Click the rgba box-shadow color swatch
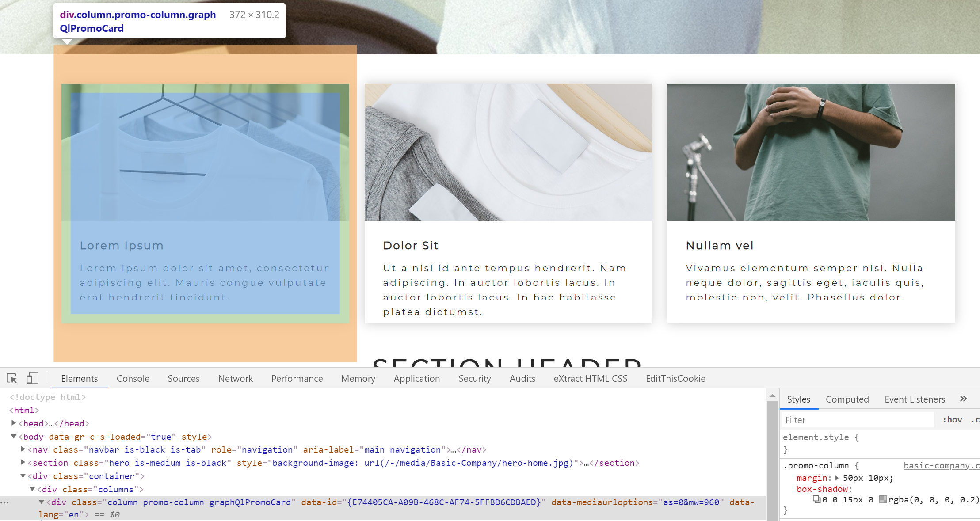The image size is (980, 521). coord(883,500)
